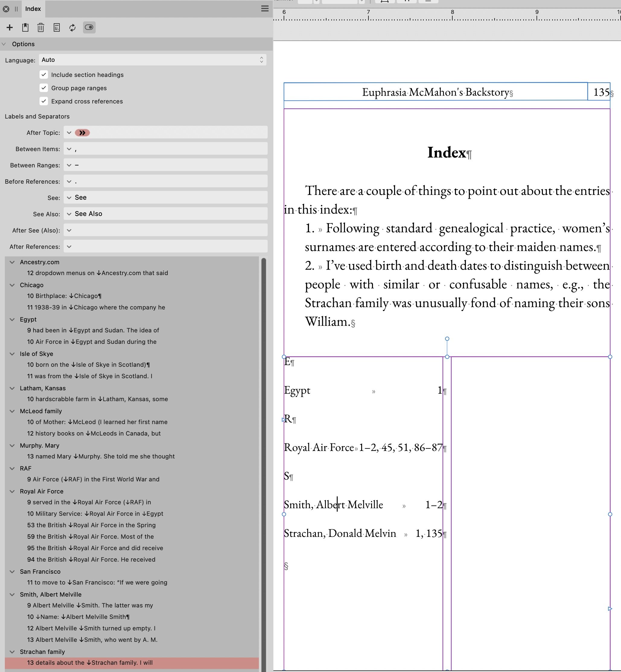Collapse the Murphy. Mary topic
Screen dimensions: 621x672
coord(12,446)
